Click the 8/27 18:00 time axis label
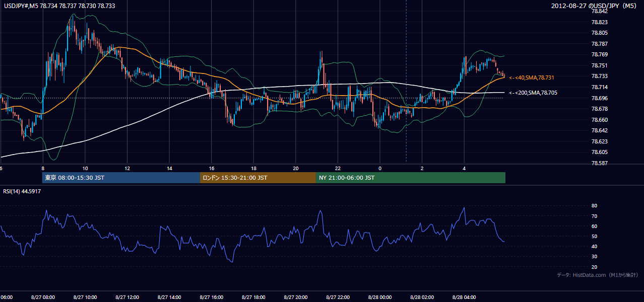 [254, 297]
